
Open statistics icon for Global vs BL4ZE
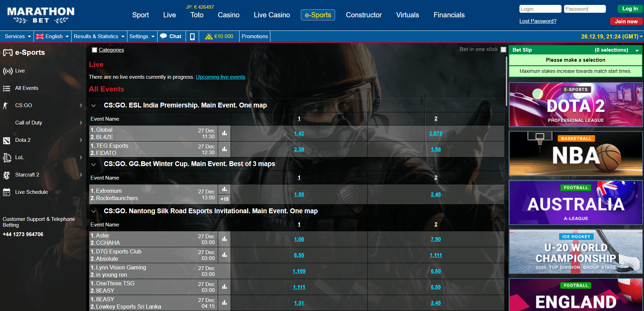pyautogui.click(x=224, y=133)
